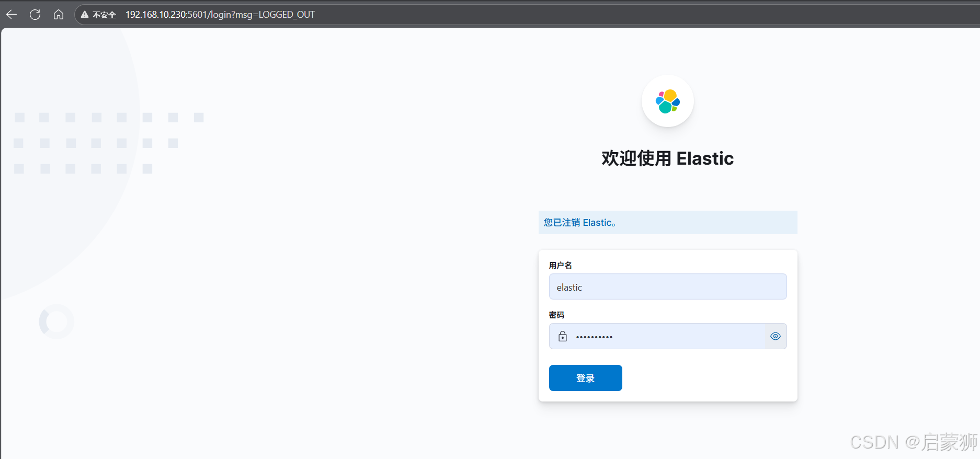Viewport: 980px width, 459px height.
Task: Reload the page with the refresh icon
Action: coord(35,15)
